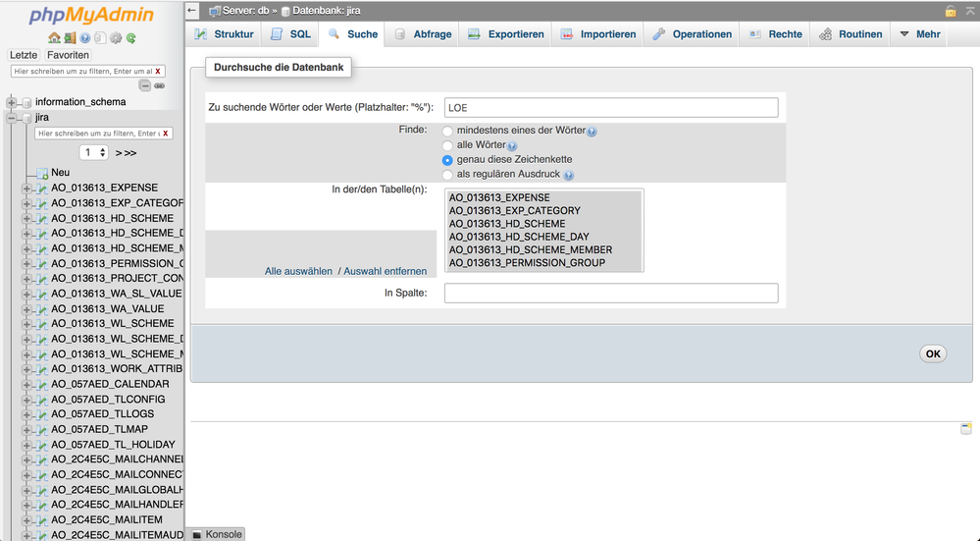Open the Routinen tab
This screenshot has height=541, width=980.
851,34
